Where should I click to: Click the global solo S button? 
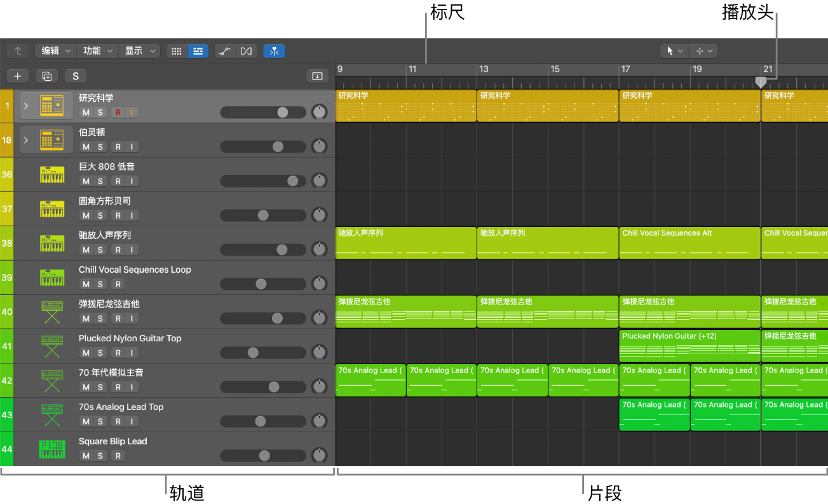point(76,76)
